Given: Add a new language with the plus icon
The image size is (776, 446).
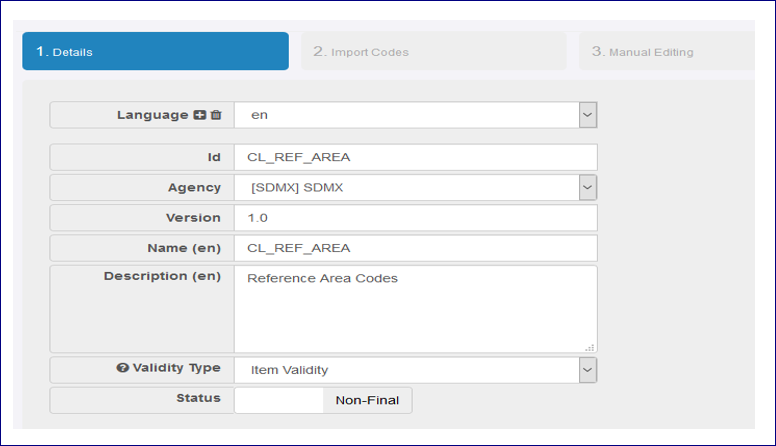Looking at the screenshot, I should 200,115.
